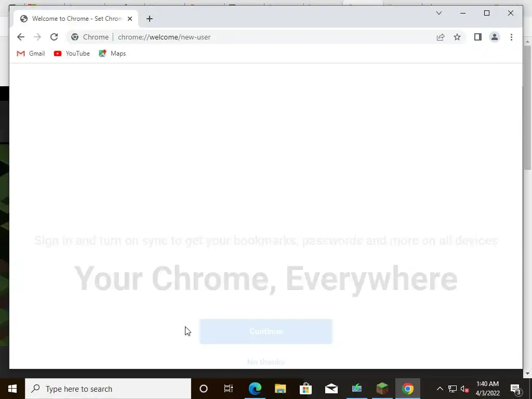Viewport: 532px width, 399px height.
Task: Close the Welcome to Chrome tab
Action: 129,19
